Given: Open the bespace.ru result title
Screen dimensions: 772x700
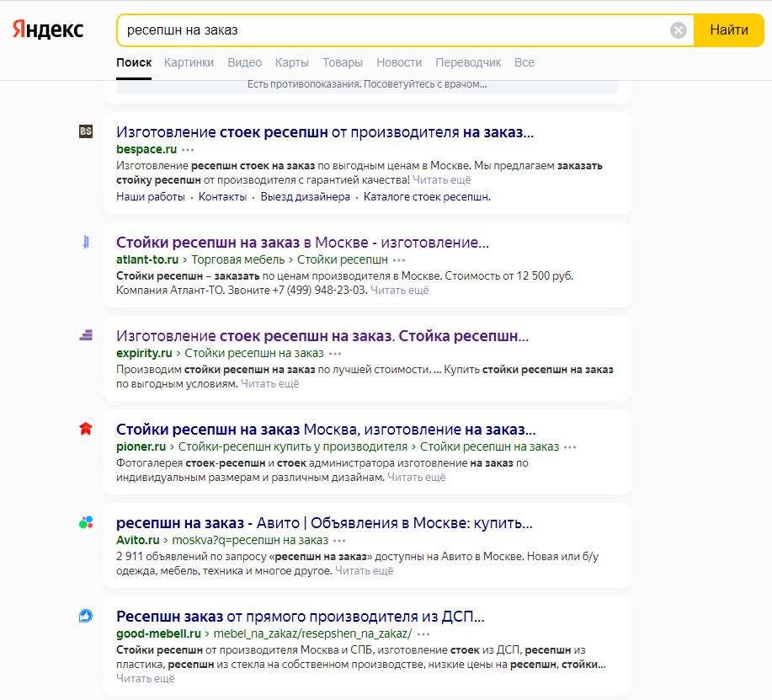Looking at the screenshot, I should 325,132.
